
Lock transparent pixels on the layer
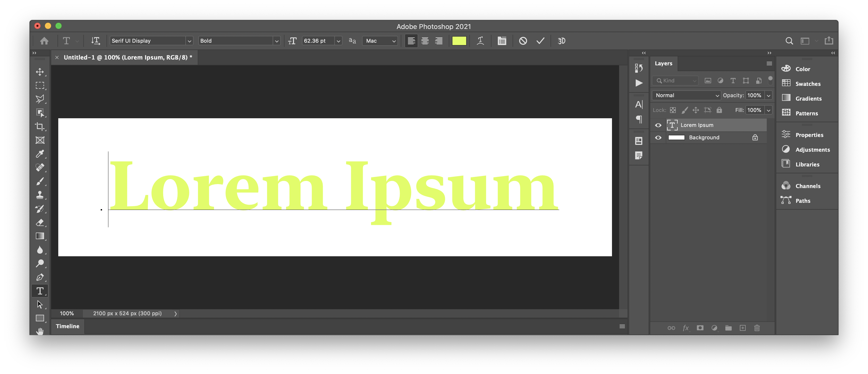pyautogui.click(x=673, y=110)
